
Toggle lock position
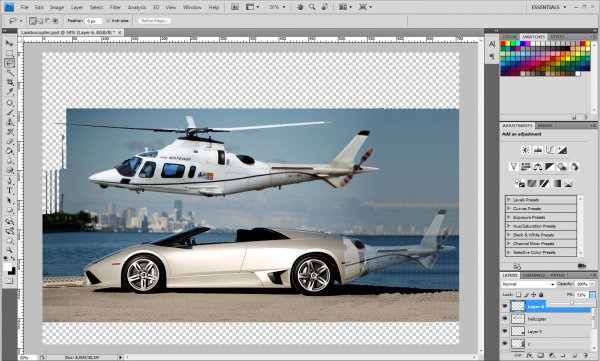533,295
